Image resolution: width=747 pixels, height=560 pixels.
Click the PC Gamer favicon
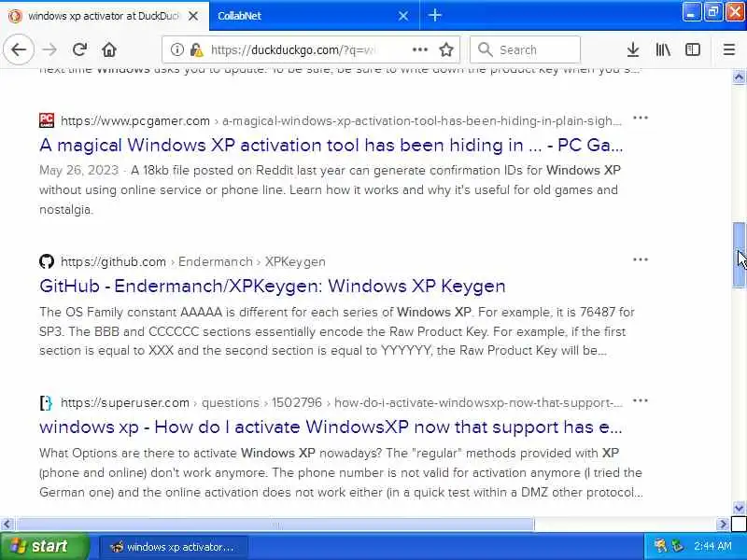pos(47,120)
